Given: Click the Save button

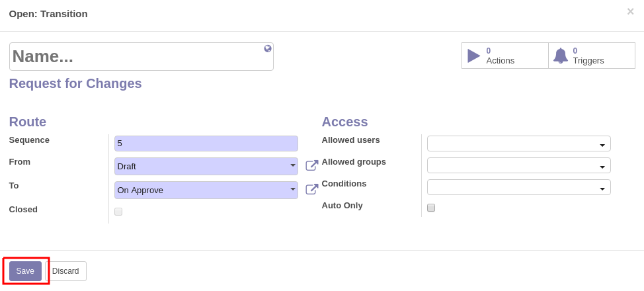Looking at the screenshot, I should pos(26,271).
